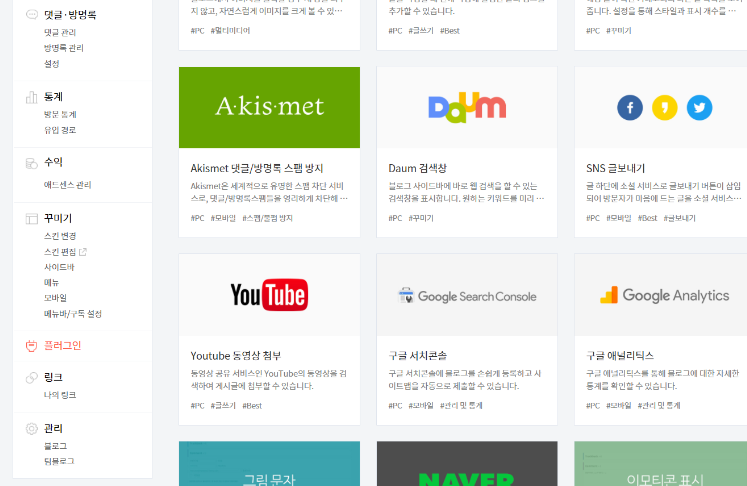
Task: Click the Daum 검색창 plugin title
Action: pyautogui.click(x=417, y=168)
